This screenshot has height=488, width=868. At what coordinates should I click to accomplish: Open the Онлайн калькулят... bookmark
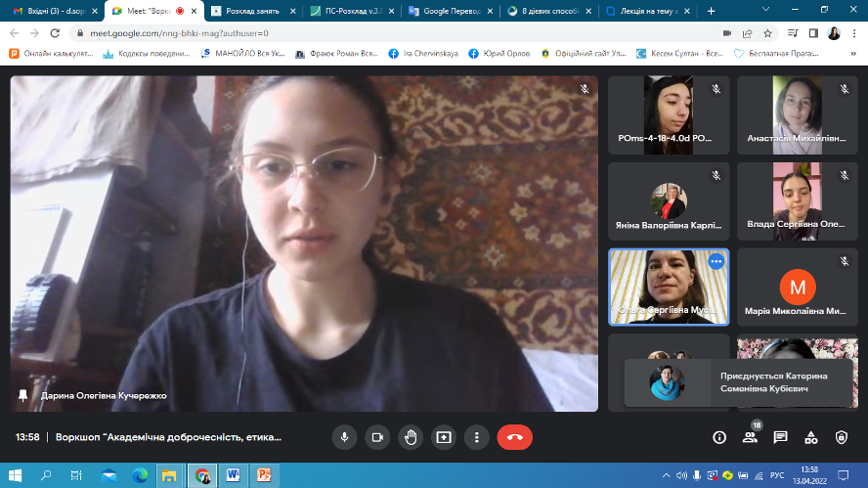51,54
